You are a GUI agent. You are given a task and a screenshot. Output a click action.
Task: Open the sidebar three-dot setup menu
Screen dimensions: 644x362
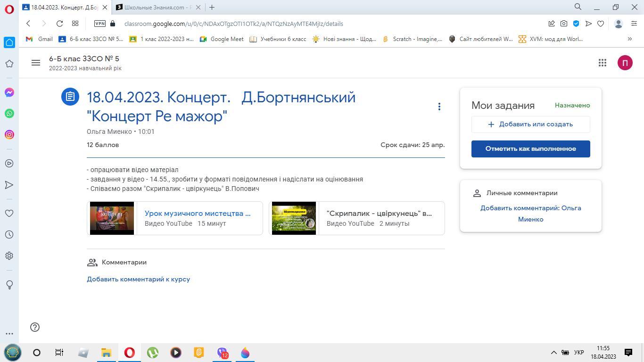tap(9, 334)
